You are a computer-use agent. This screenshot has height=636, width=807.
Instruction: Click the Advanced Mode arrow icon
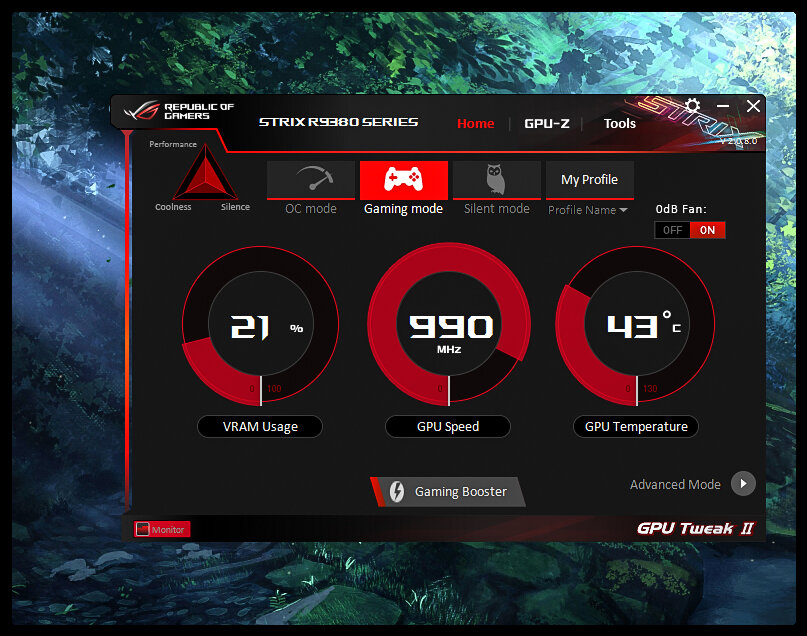pyautogui.click(x=743, y=484)
